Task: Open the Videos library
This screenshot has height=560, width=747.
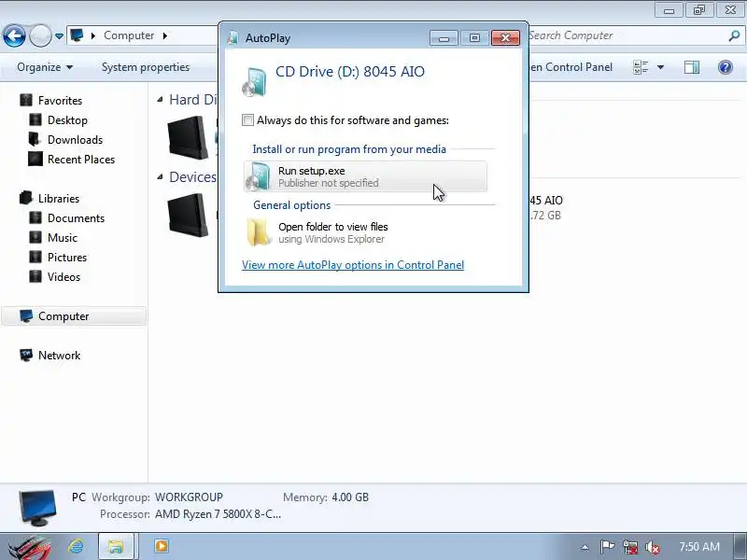Action: point(63,276)
